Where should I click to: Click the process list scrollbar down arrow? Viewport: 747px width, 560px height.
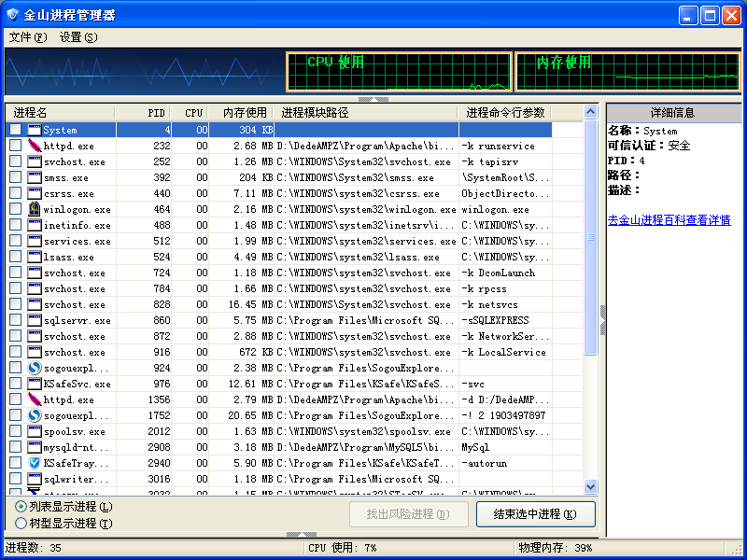tap(590, 486)
